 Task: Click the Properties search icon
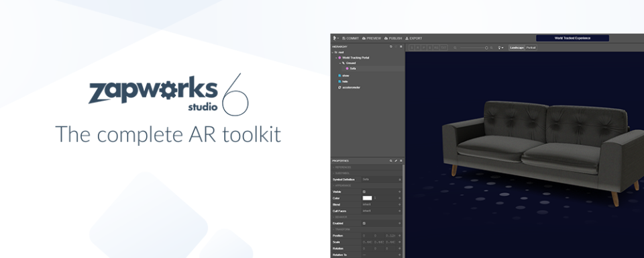tap(390, 161)
